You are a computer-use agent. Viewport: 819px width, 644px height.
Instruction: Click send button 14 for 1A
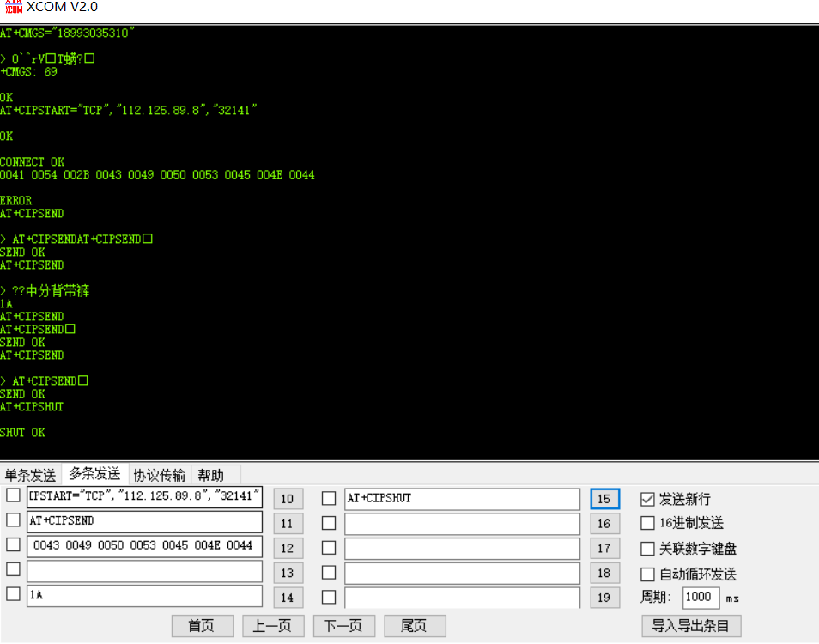tap(288, 598)
